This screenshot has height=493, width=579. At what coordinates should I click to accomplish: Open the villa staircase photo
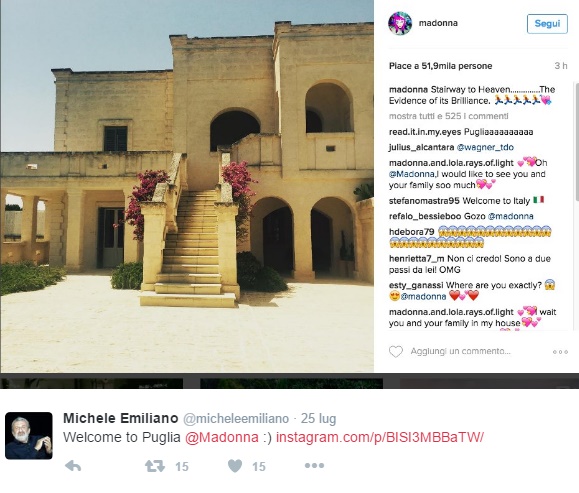pos(187,186)
